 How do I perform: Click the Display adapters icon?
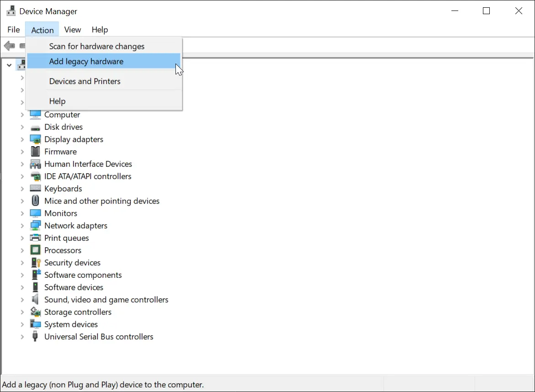[x=35, y=139]
